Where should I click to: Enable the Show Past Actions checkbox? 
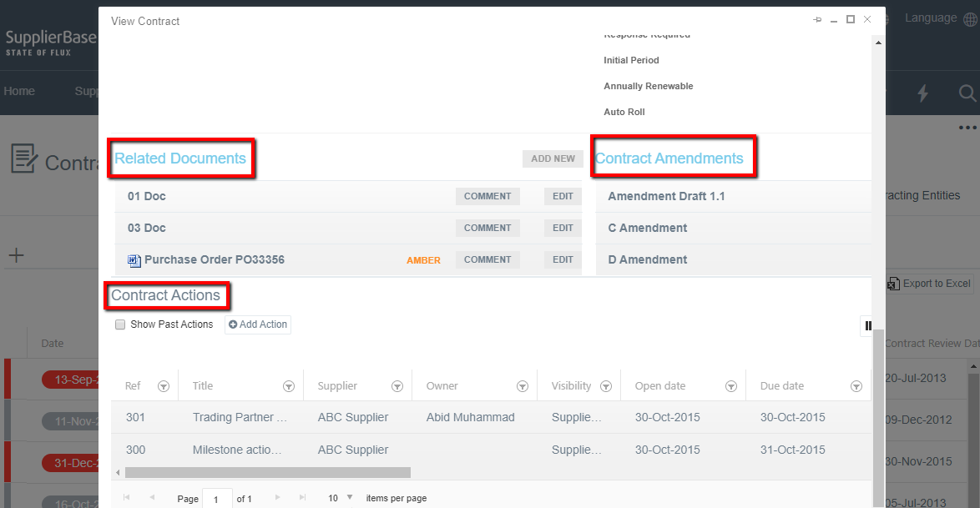point(119,324)
